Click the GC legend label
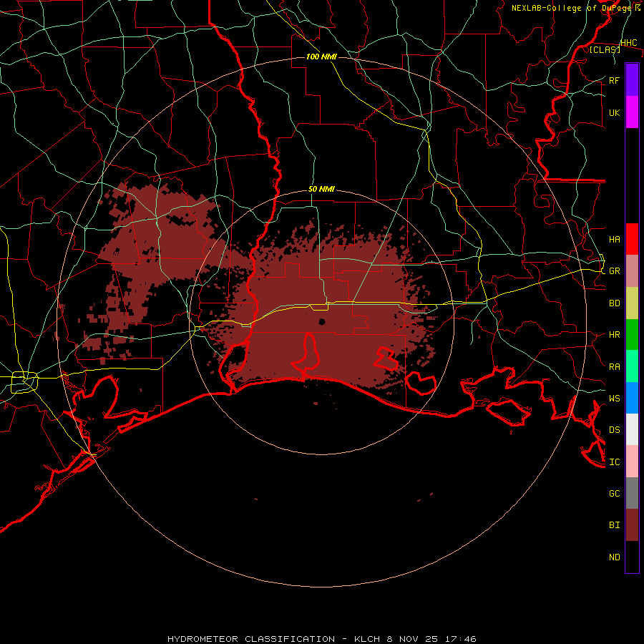Image resolution: width=644 pixels, height=644 pixels. pyautogui.click(x=614, y=494)
